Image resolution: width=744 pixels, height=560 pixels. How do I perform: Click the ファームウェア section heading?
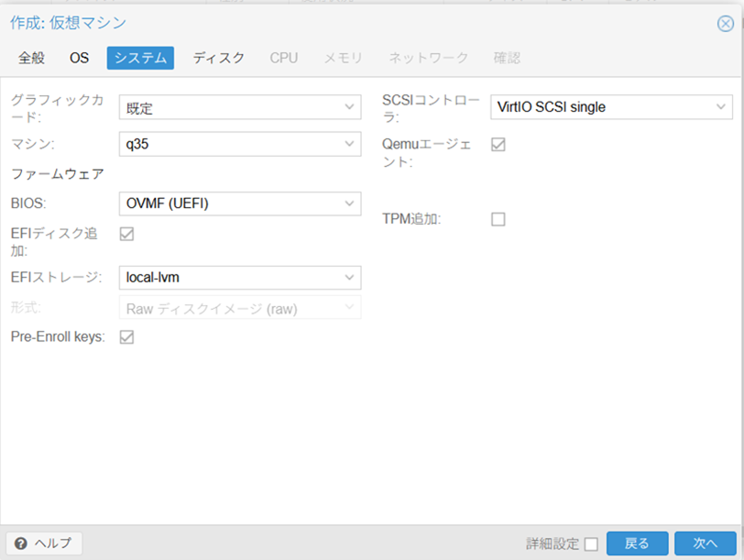click(x=58, y=174)
